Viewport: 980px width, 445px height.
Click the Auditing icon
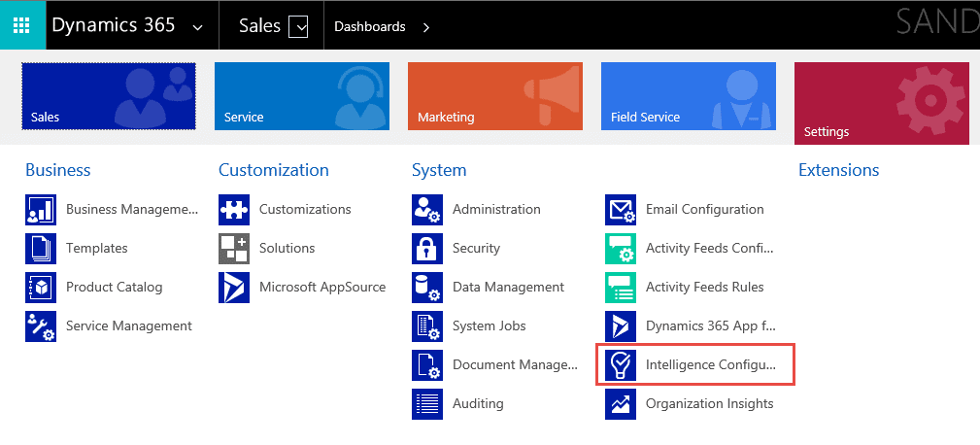coord(427,404)
